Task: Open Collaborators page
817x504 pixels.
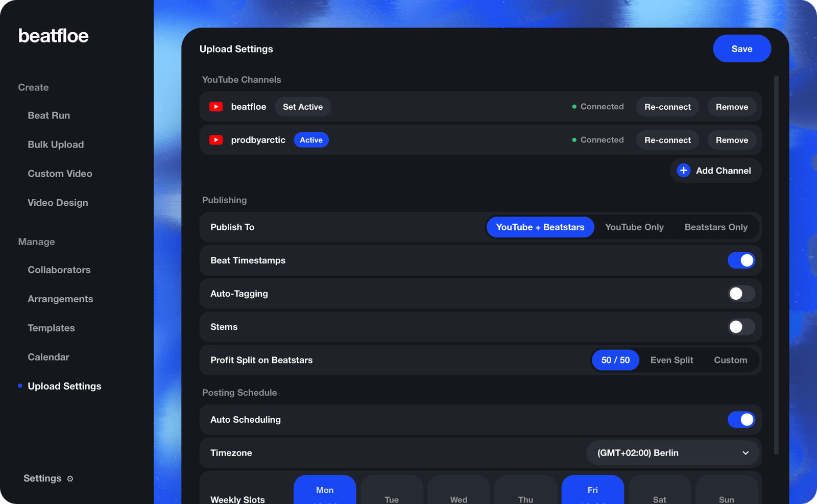Action: point(59,270)
